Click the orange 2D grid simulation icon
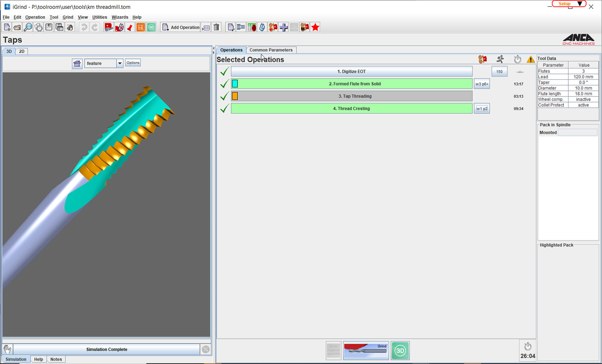602x364 pixels. point(140,27)
